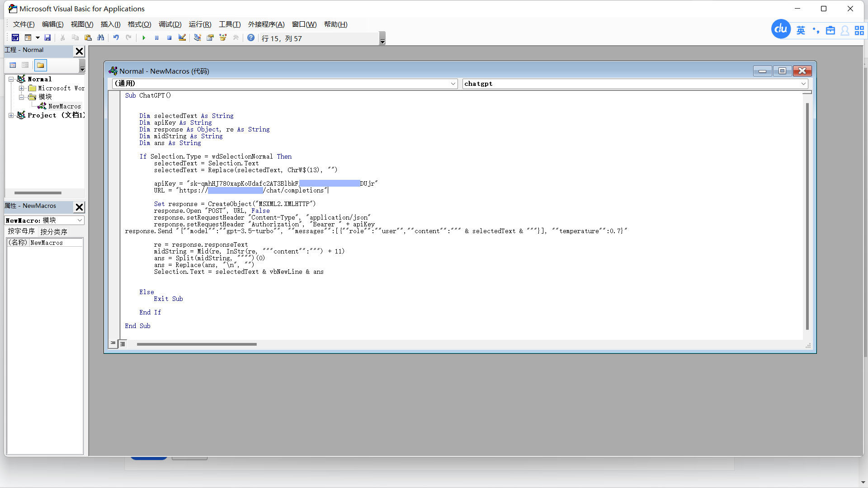Click the Insert UserForm toolbar icon

pyautogui.click(x=28, y=38)
